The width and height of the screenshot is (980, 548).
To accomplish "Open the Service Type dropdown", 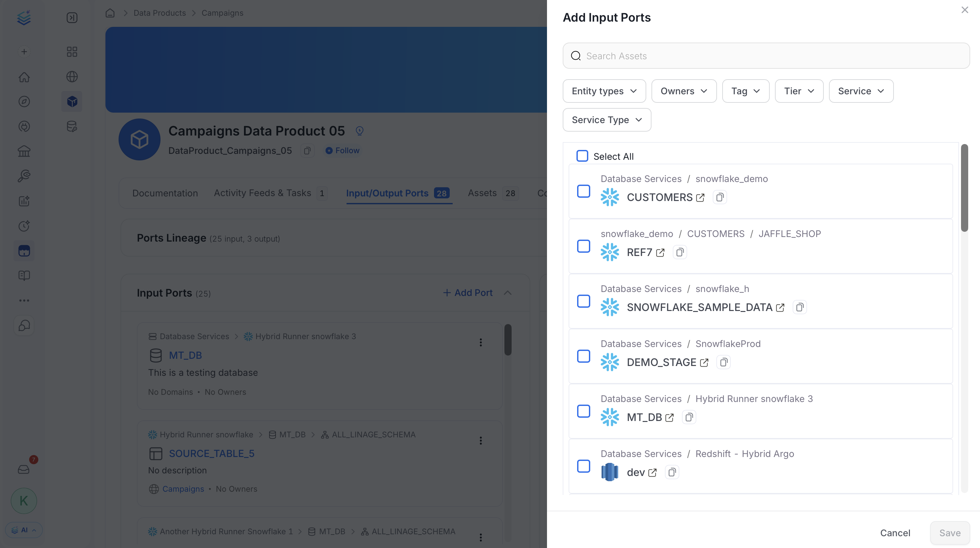I will pyautogui.click(x=607, y=120).
